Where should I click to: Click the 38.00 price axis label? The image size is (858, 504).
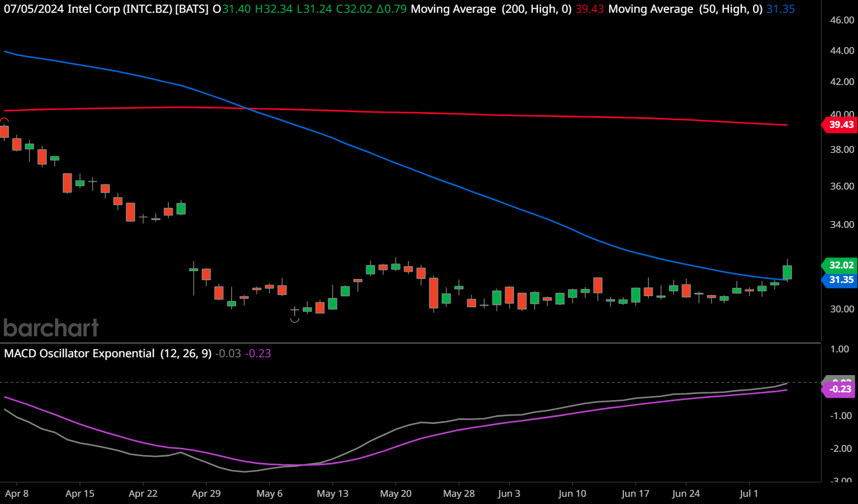point(842,149)
